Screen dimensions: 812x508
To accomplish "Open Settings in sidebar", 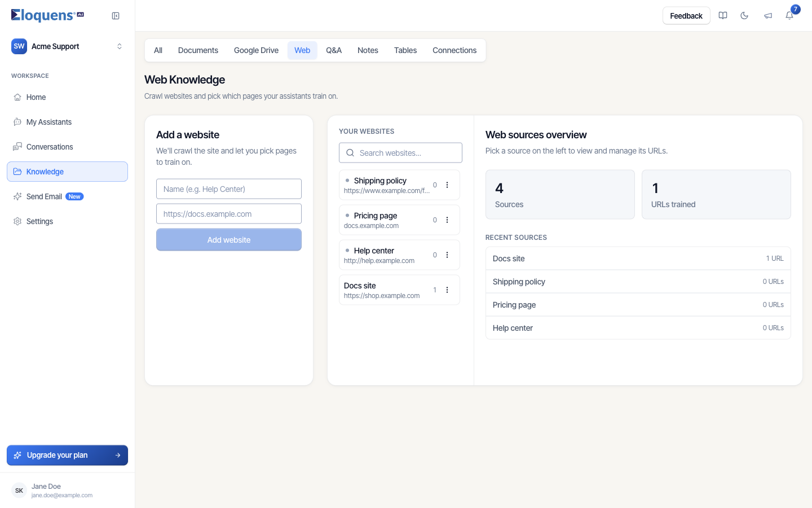I will tap(67, 221).
